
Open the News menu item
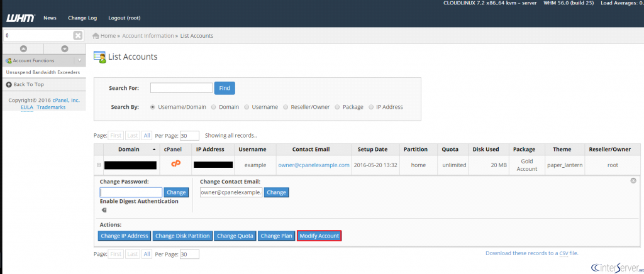point(50,18)
